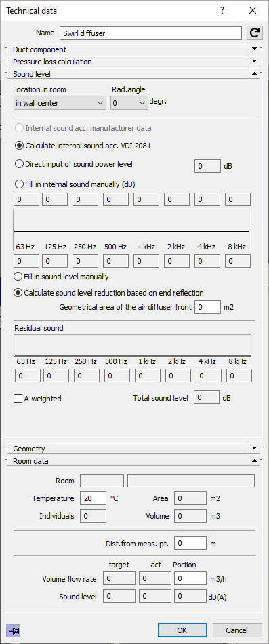
Task: Click the Individuals field in Room data
Action: click(94, 516)
